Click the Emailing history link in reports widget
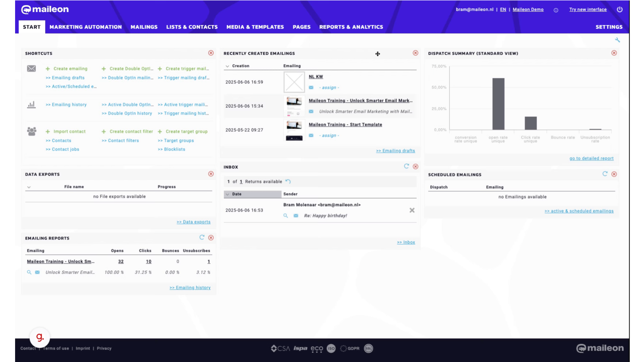Viewport: 644px width, 362px height. tap(190, 288)
